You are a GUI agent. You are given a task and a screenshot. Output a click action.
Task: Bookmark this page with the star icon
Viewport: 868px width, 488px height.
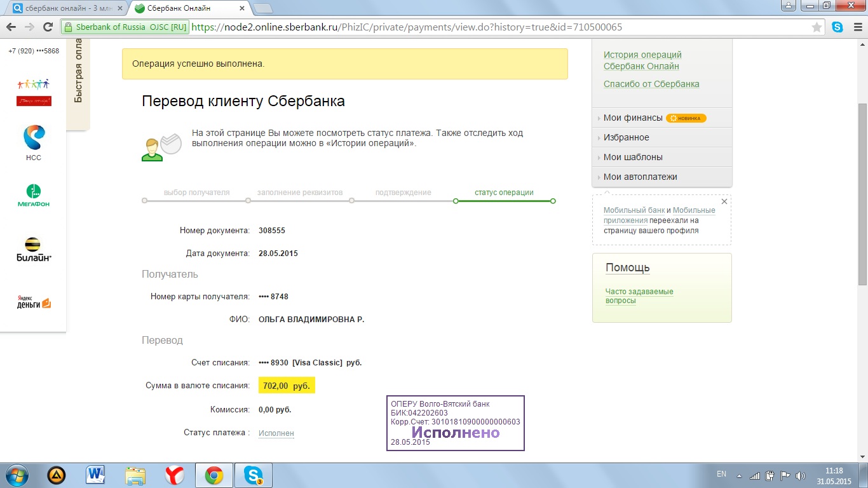[817, 27]
